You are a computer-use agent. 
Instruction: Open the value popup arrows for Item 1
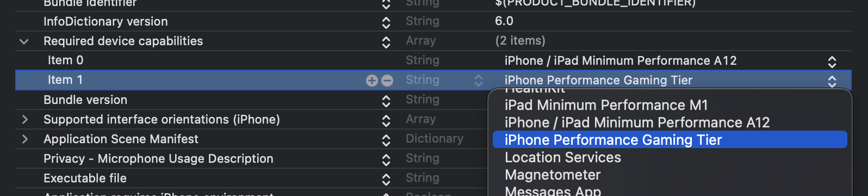[832, 81]
